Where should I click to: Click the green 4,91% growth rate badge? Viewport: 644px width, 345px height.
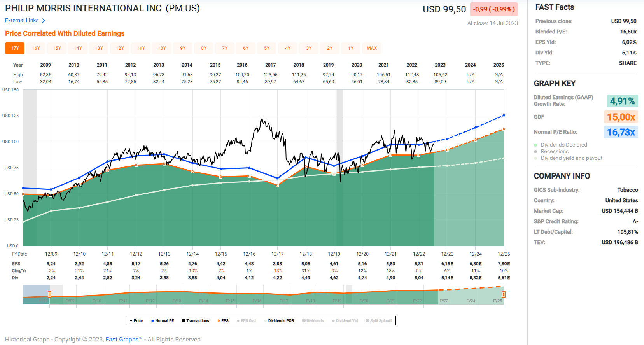pyautogui.click(x=622, y=101)
